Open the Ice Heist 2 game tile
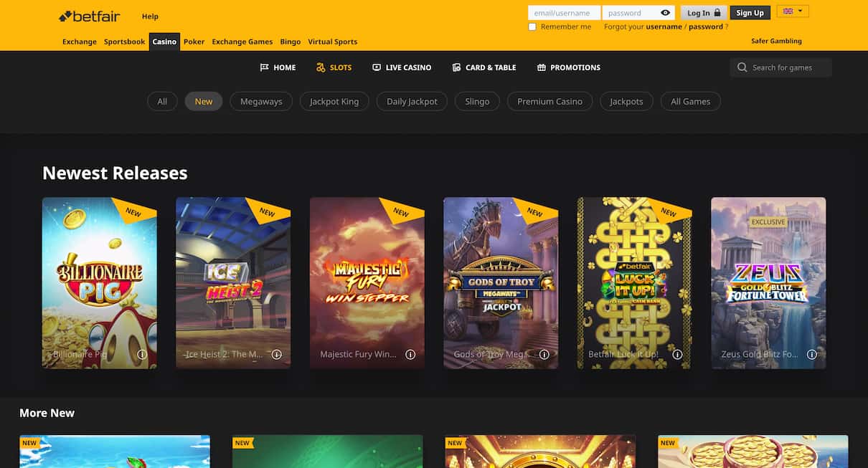The width and height of the screenshot is (868, 468). tap(233, 283)
